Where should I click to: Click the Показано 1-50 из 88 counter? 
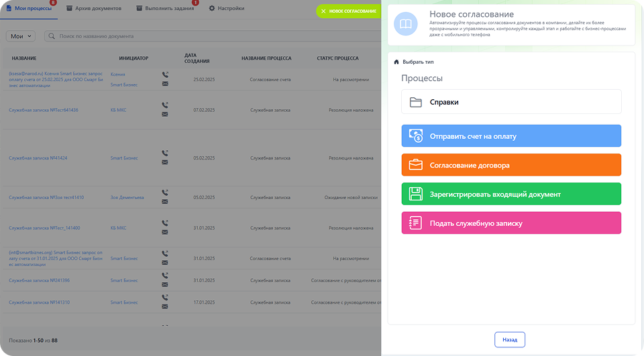[34, 341]
